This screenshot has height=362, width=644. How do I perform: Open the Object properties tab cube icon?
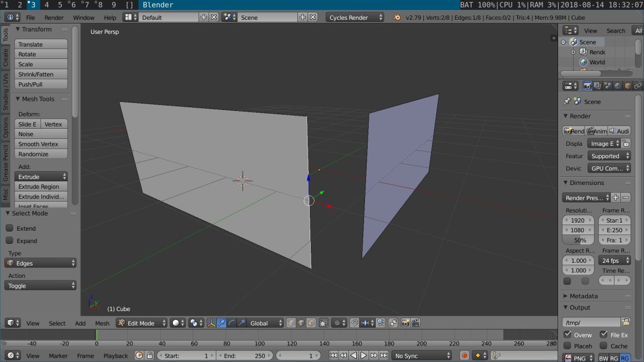tap(628, 86)
